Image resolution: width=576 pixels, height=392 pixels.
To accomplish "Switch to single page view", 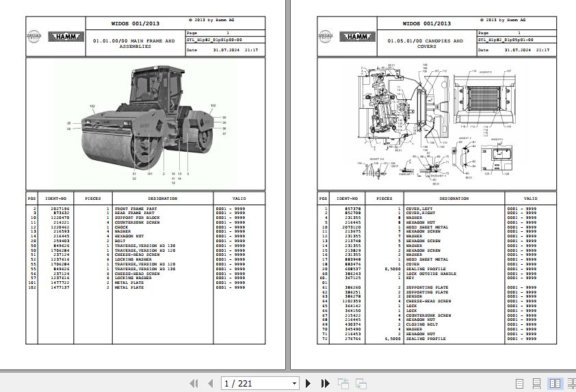I will (521, 384).
